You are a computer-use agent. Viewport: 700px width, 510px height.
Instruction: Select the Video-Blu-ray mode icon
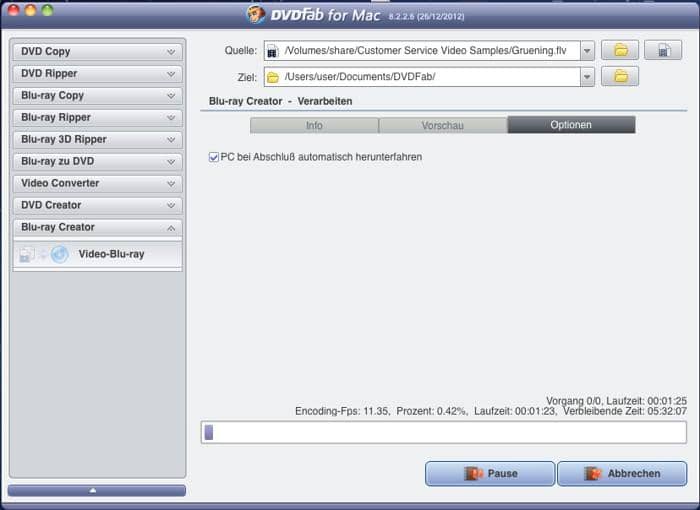coord(44,254)
